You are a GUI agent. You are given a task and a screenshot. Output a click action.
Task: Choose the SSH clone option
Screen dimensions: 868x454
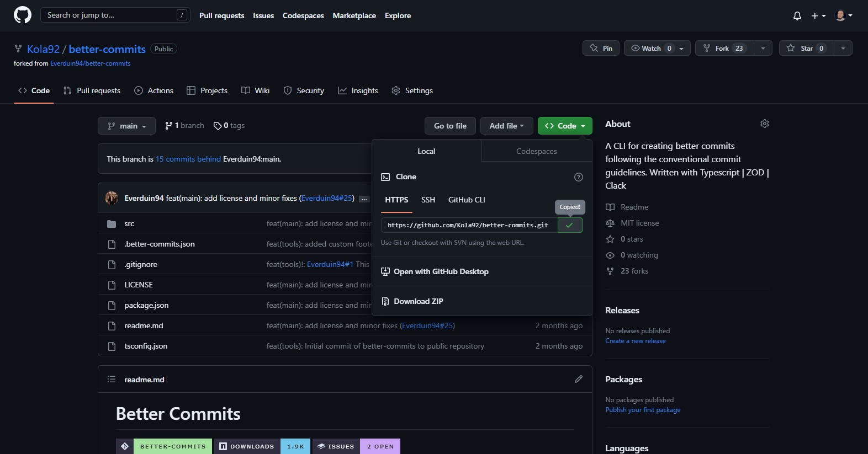point(428,200)
